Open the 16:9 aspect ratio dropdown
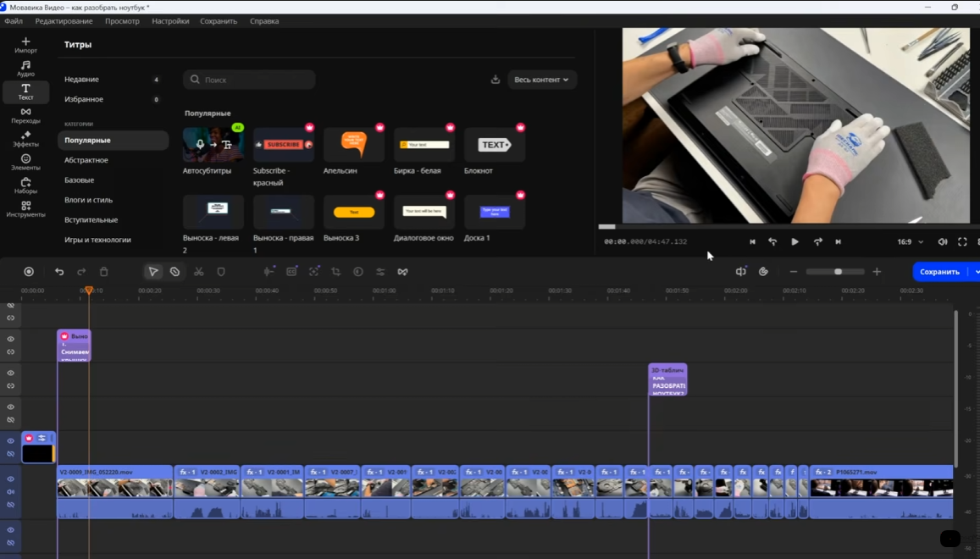Screen dimensions: 980x559 coord(910,242)
